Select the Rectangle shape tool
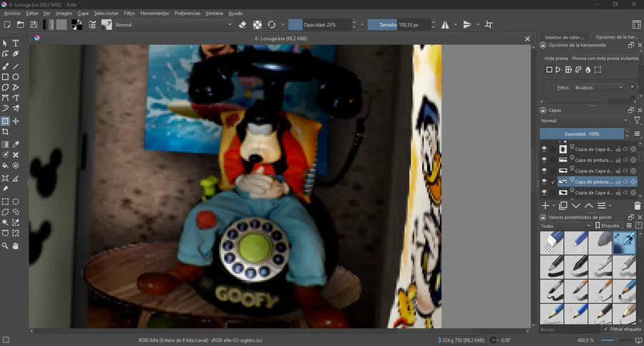The height and width of the screenshot is (346, 644). [x=5, y=76]
